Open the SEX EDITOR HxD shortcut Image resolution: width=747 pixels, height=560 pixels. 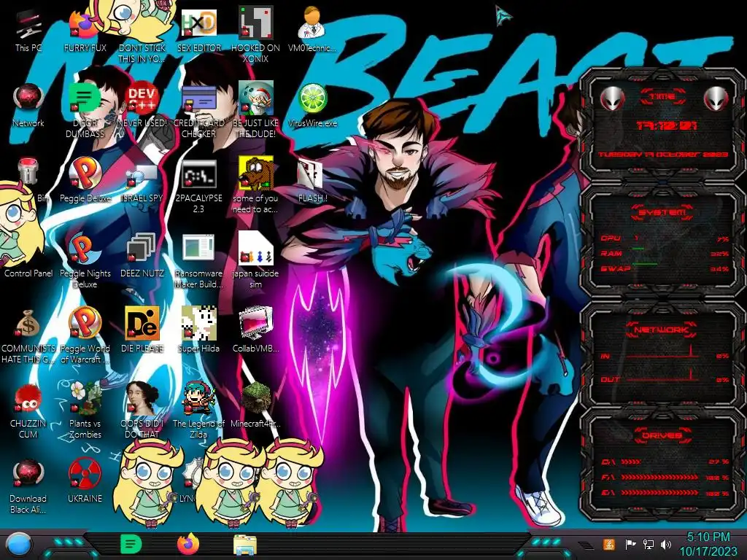pyautogui.click(x=198, y=31)
